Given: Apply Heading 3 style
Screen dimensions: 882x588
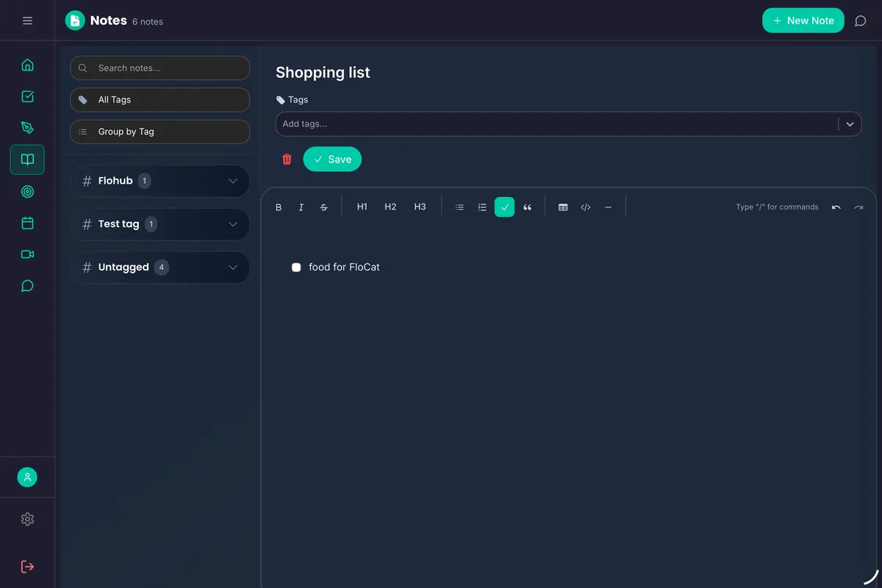Looking at the screenshot, I should pos(420,207).
